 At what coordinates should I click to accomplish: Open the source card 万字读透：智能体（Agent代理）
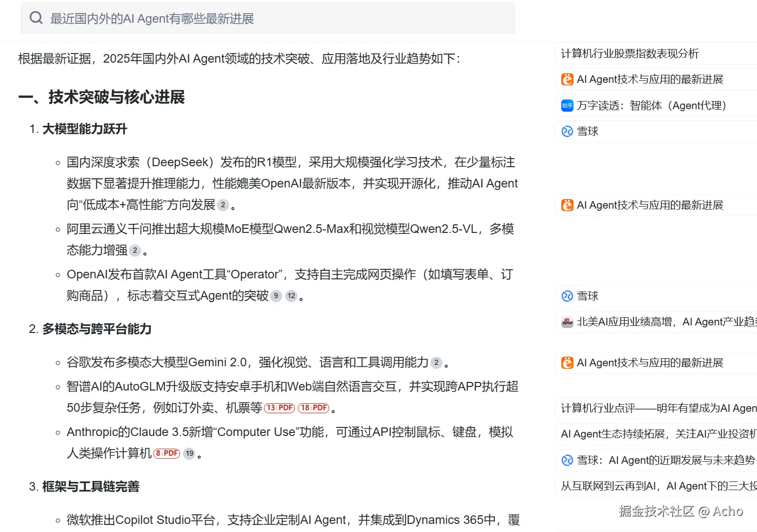[x=656, y=106]
